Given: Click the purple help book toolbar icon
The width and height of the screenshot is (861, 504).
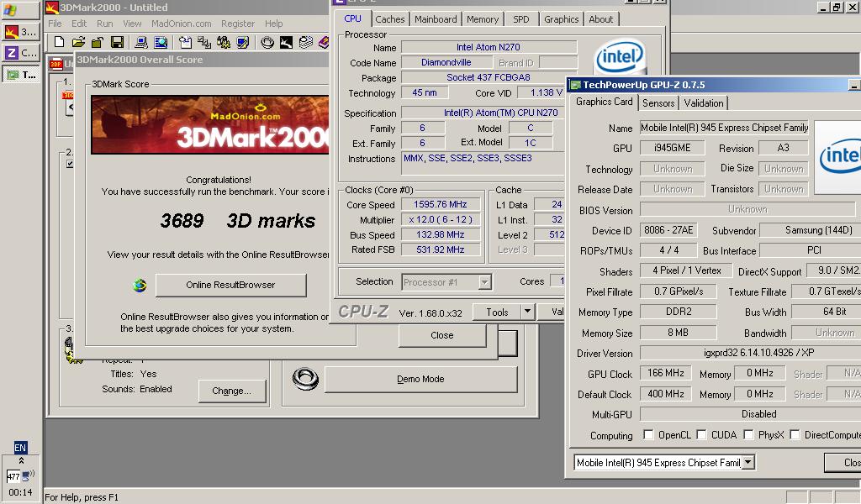Looking at the screenshot, I should tap(324, 42).
